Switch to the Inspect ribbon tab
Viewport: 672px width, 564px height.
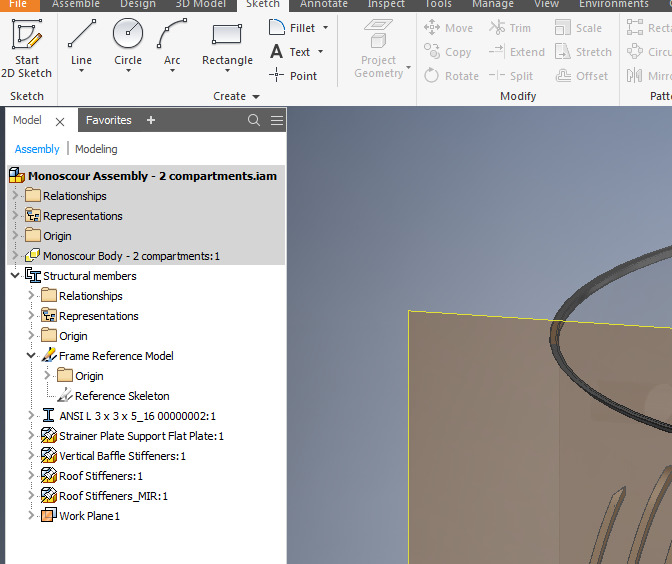coord(386,4)
